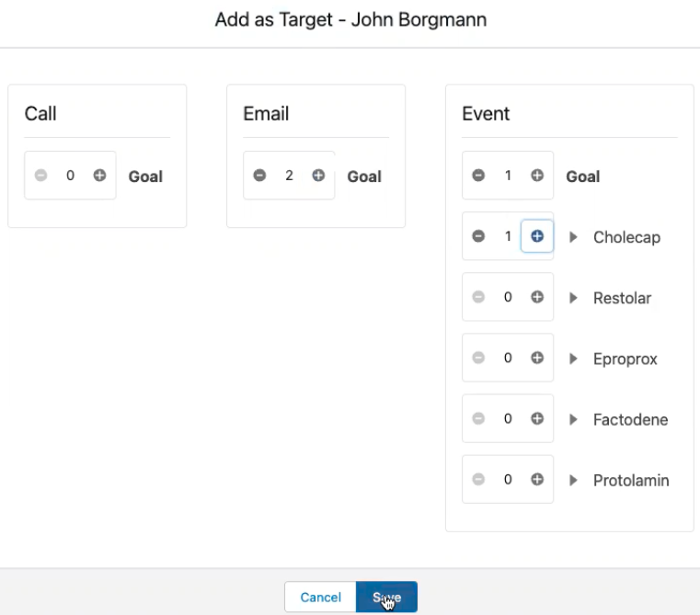Increase the Call goal with plus icon
Viewport: 700px width, 615px height.
coord(99,176)
